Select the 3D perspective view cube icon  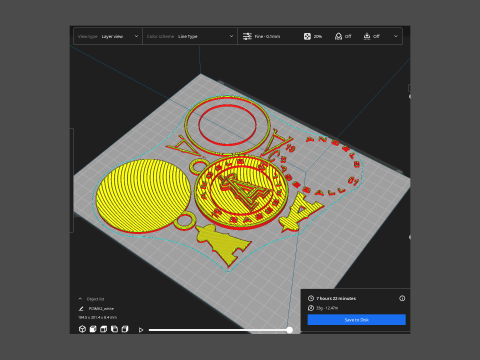tap(82, 329)
